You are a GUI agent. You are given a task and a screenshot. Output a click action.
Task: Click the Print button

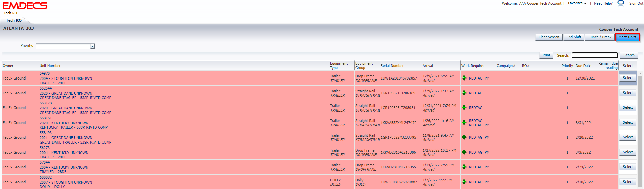pyautogui.click(x=546, y=55)
